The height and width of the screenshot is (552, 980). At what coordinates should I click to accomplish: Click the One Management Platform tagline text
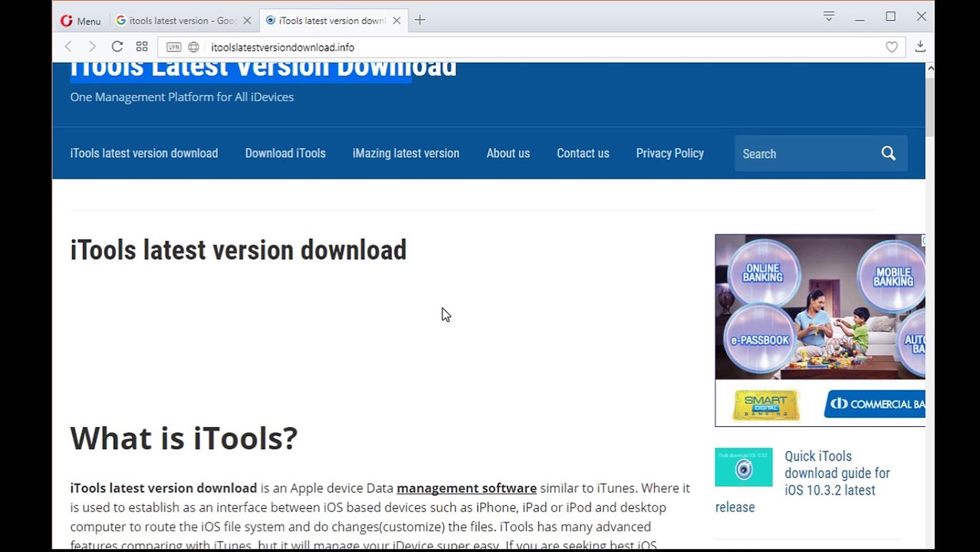(x=182, y=97)
